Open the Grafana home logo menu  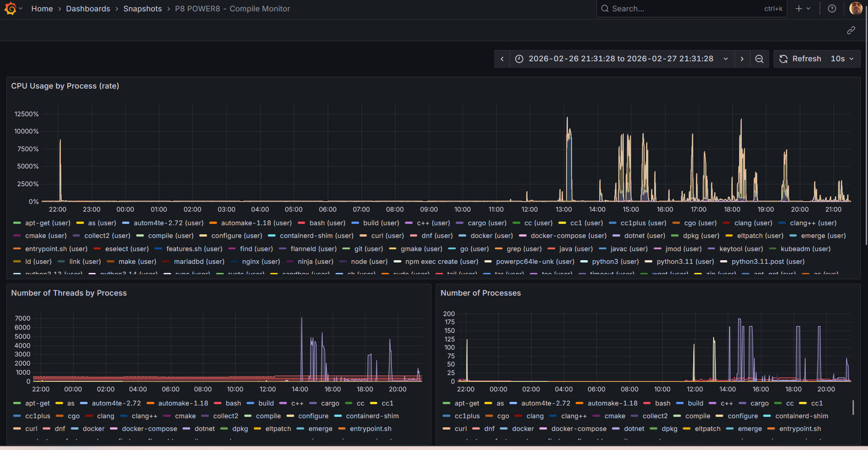click(x=10, y=8)
